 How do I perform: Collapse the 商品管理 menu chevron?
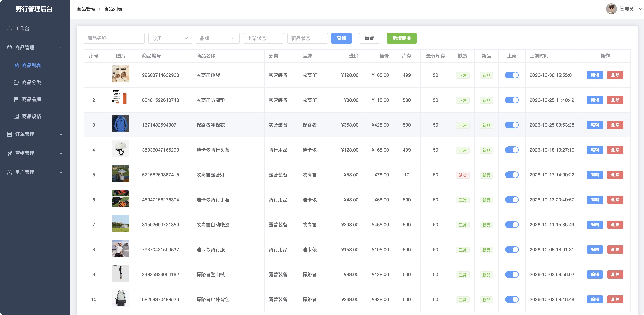tap(61, 47)
